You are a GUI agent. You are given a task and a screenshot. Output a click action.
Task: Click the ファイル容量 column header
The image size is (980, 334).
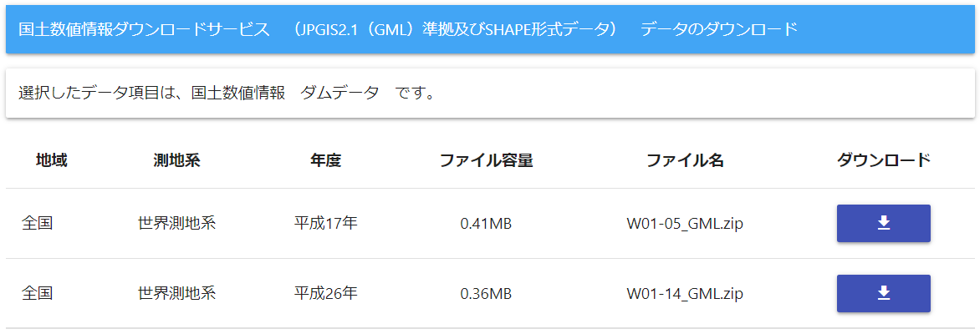pos(486,160)
